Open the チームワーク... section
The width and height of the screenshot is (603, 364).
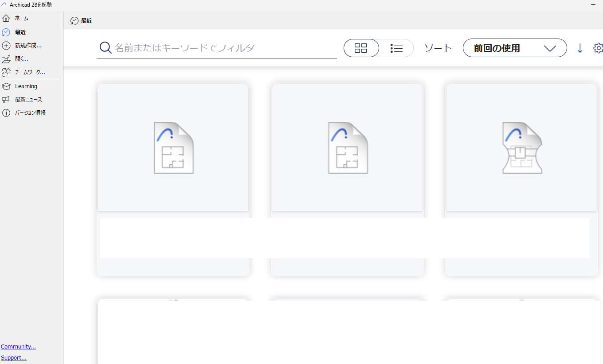click(29, 72)
